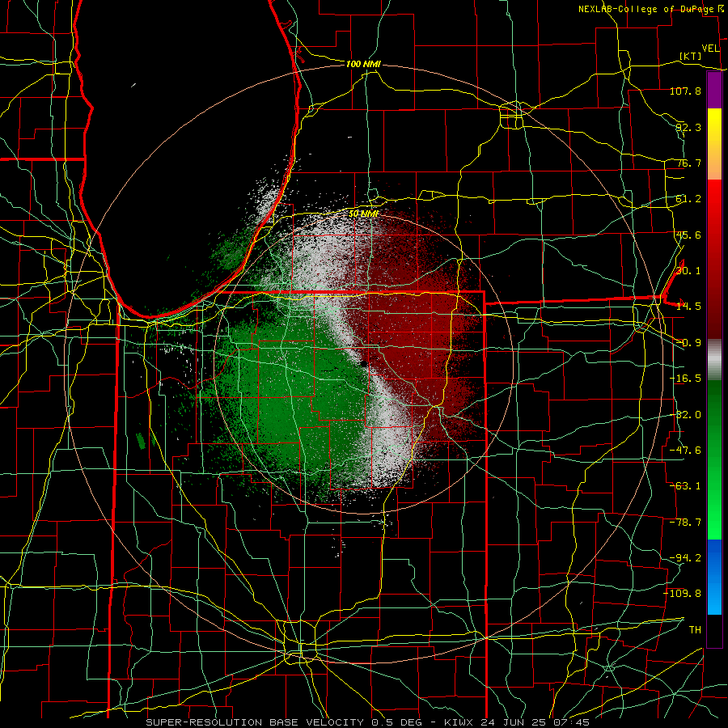Click the 50 NMI range ring label
The image size is (728, 728).
(x=364, y=214)
